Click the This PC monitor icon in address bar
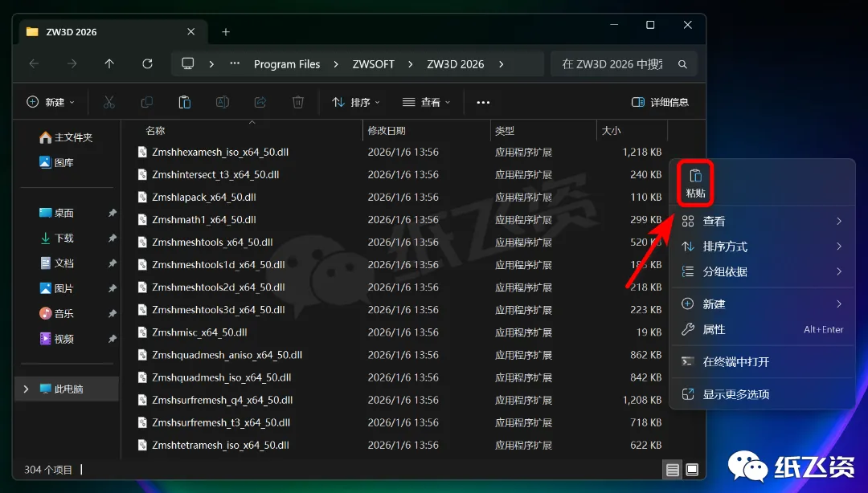 [188, 63]
